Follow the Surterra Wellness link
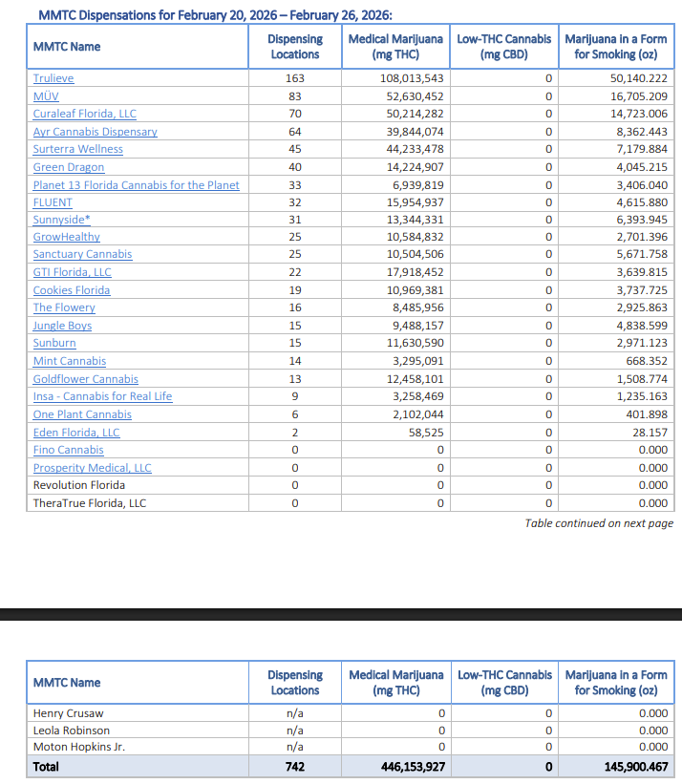Screen dimensions: 682x784 click(78, 149)
